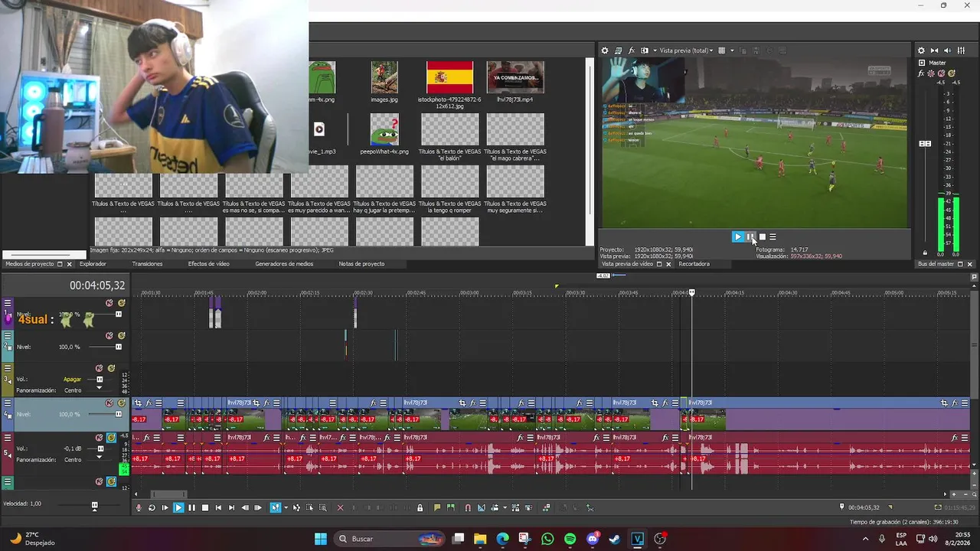Viewport: 980px width, 551px height.
Task: Open overlays dropdown arrow in preview
Action: coord(732,51)
